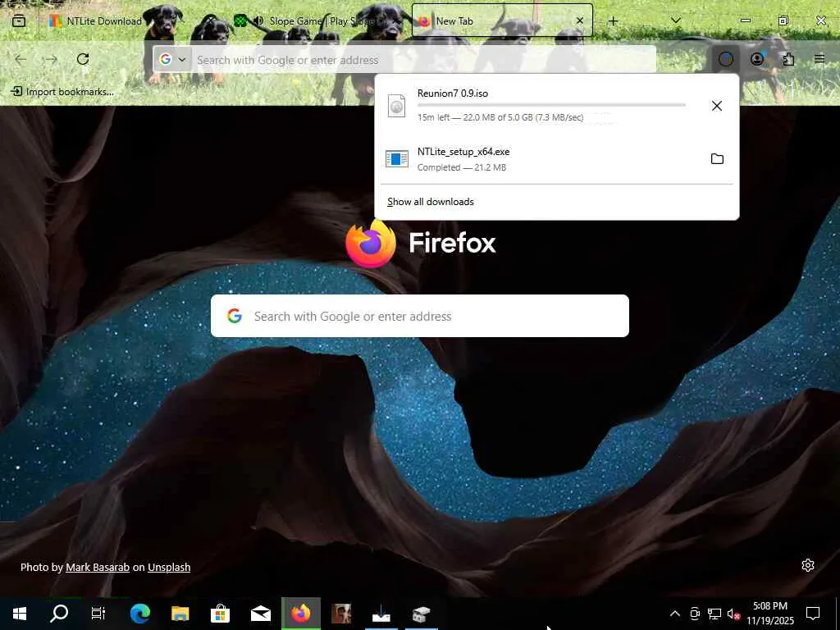Click the forward navigation arrow

click(52, 59)
